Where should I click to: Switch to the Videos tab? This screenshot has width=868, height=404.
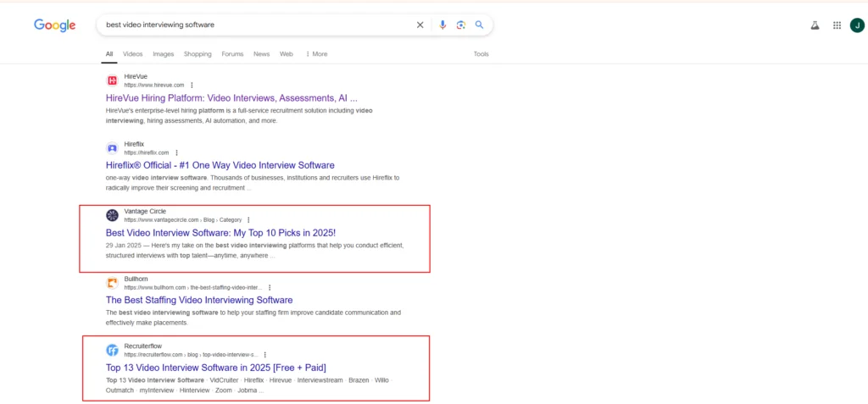pyautogui.click(x=132, y=54)
